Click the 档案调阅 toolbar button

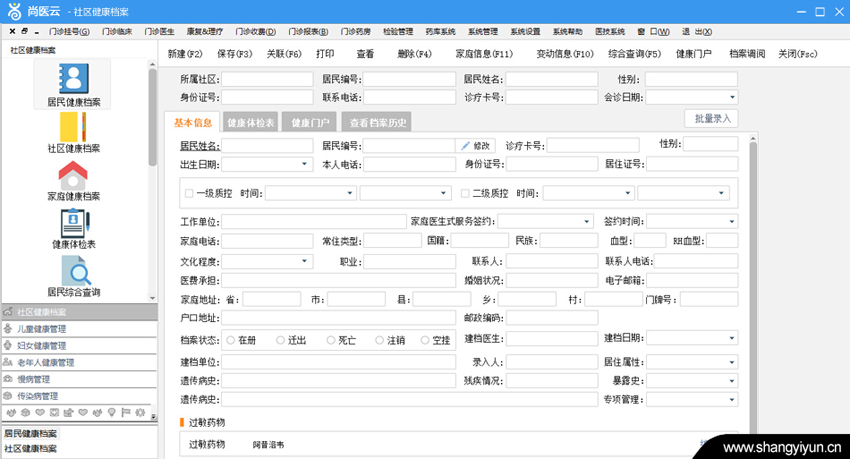747,54
